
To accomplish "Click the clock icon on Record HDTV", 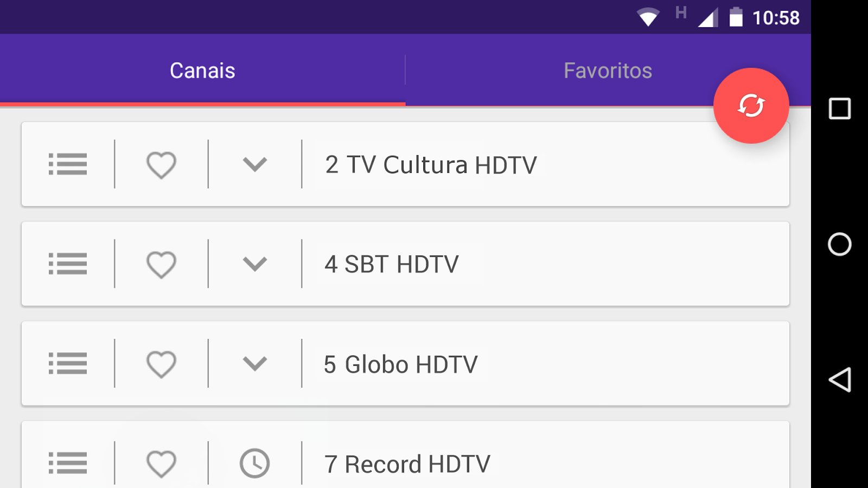I will 254,464.
